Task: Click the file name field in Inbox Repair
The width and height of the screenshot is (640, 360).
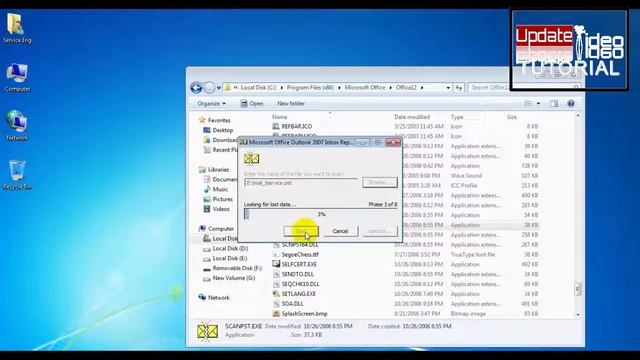Action: pos(301,183)
